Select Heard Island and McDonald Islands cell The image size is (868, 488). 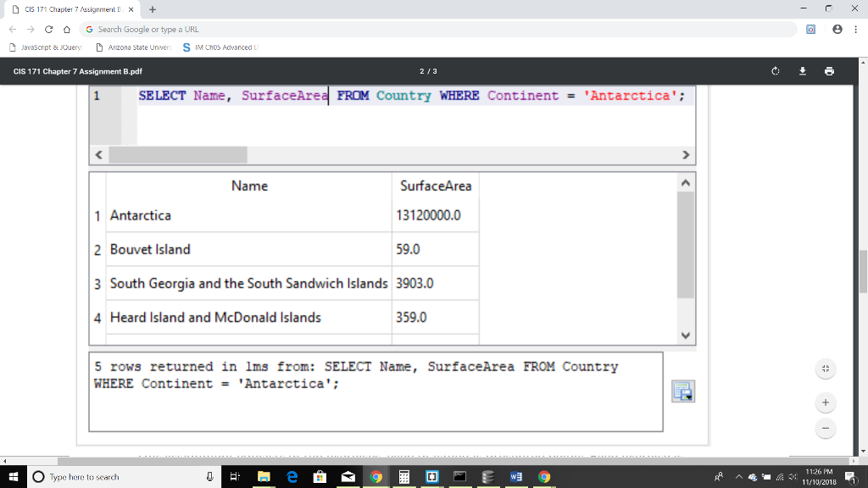click(248, 318)
